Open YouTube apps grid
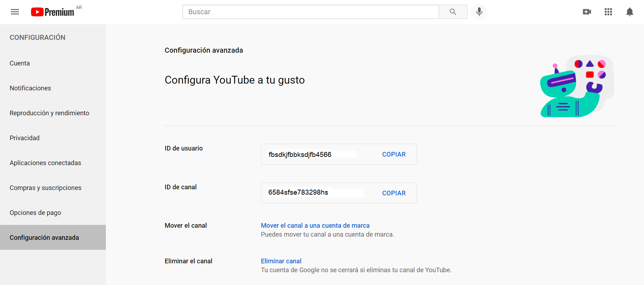This screenshot has width=644, height=285. (x=608, y=12)
